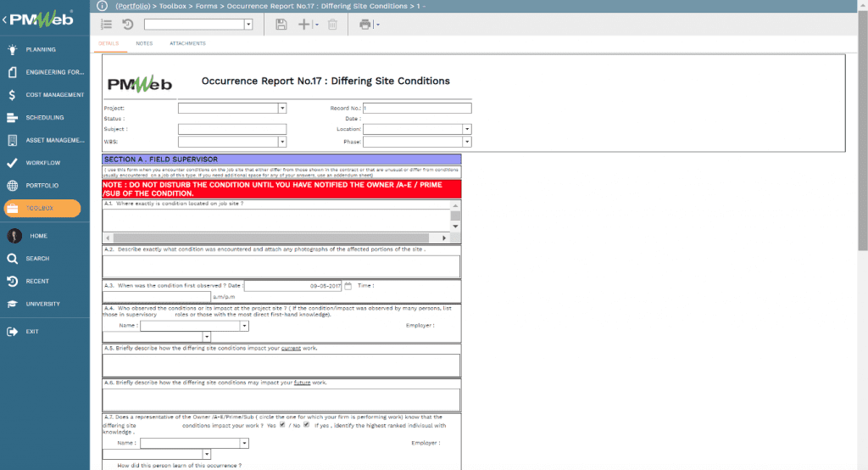
Task: Collapse sidebar with back chevron
Action: pyautogui.click(x=4, y=20)
